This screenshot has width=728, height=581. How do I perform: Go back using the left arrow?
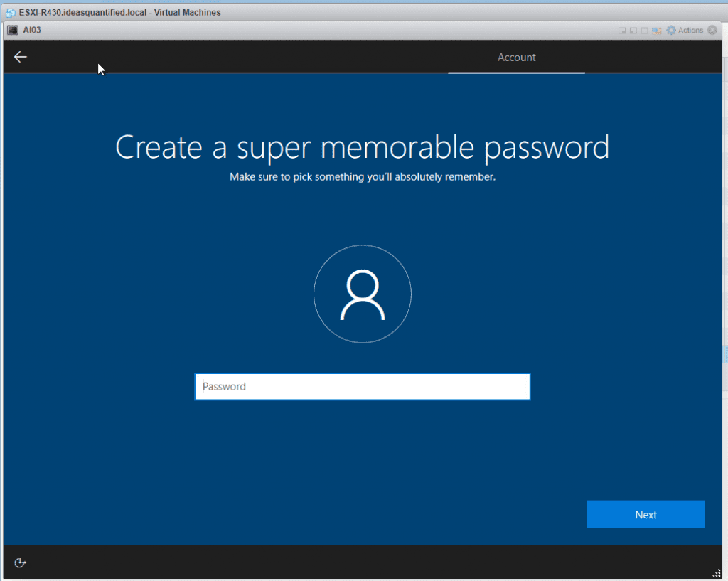pyautogui.click(x=21, y=57)
